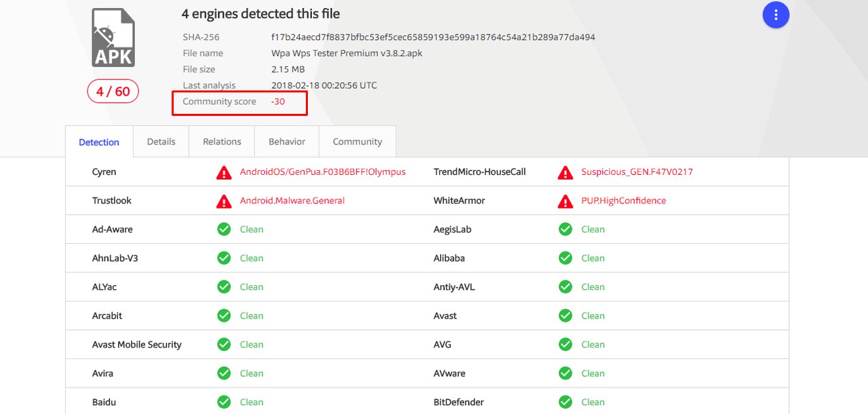Click the red warning icon for TrendMicro-HouseCall
868x414 pixels.
565,172
